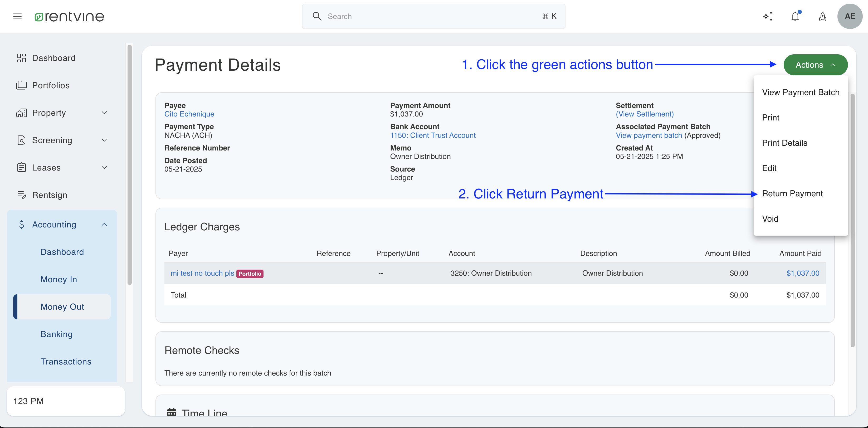868x428 pixels.
Task: Click the Reference column header
Action: pyautogui.click(x=333, y=254)
